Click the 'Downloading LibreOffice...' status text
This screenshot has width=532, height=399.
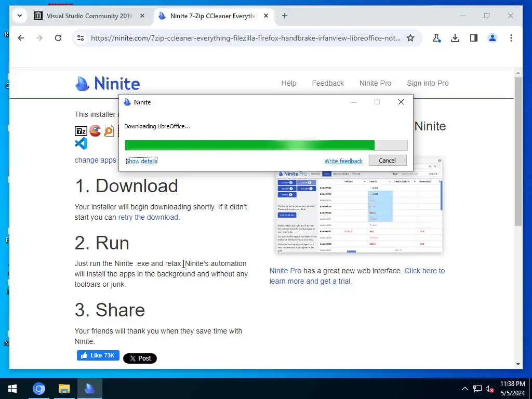pos(157,126)
